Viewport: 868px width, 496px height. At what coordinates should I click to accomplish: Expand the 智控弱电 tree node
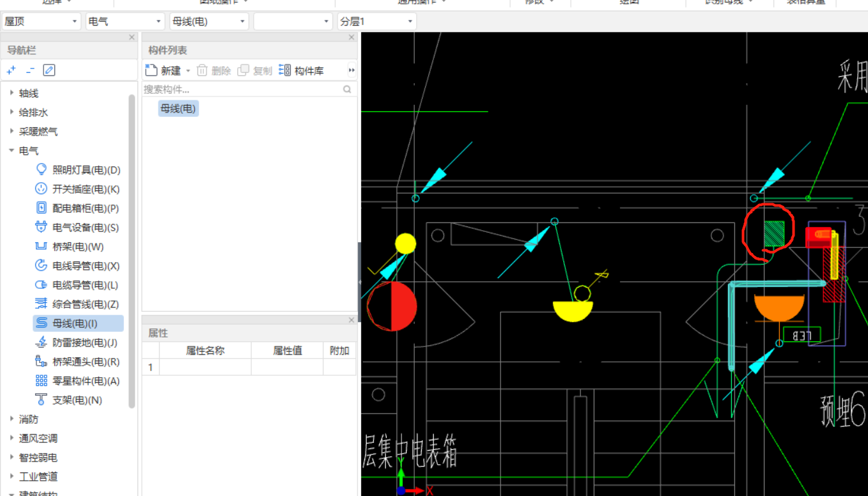coord(12,458)
